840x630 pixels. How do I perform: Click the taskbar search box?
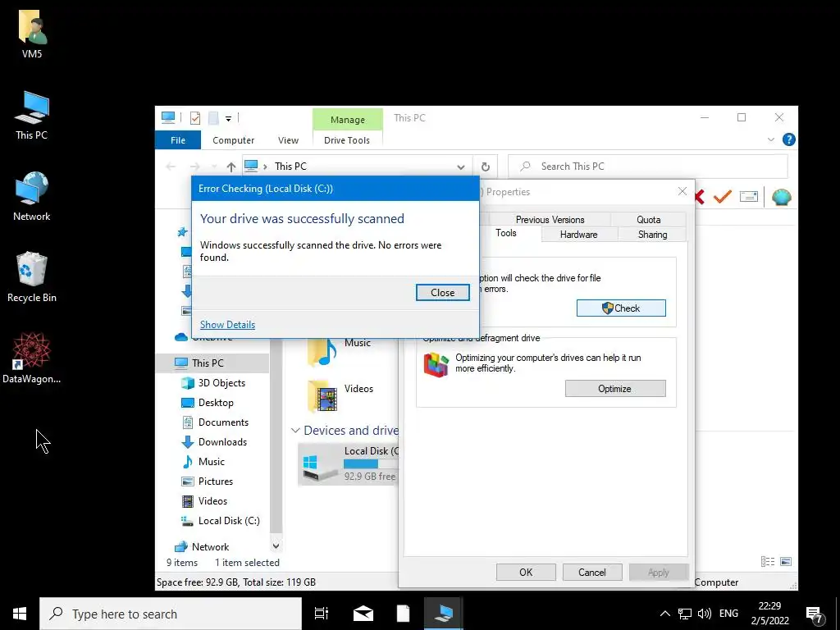(171, 614)
